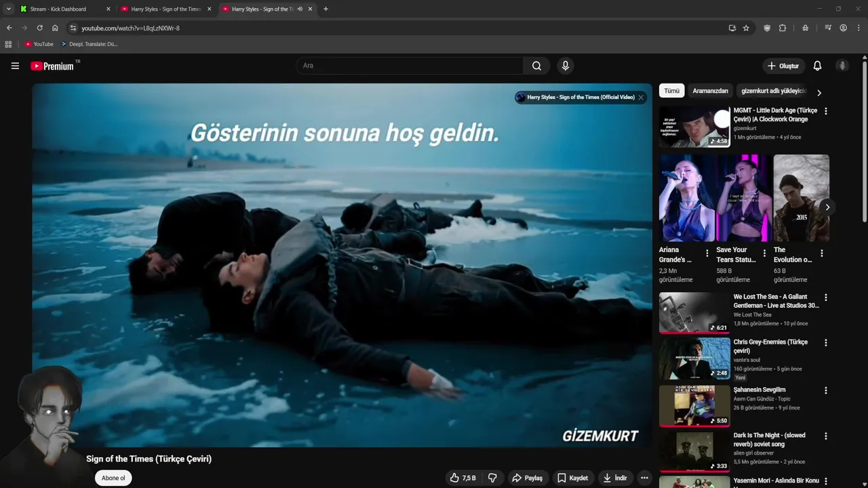
Task: Open the Chris Grey-Enemies thumbnail
Action: coord(694,358)
